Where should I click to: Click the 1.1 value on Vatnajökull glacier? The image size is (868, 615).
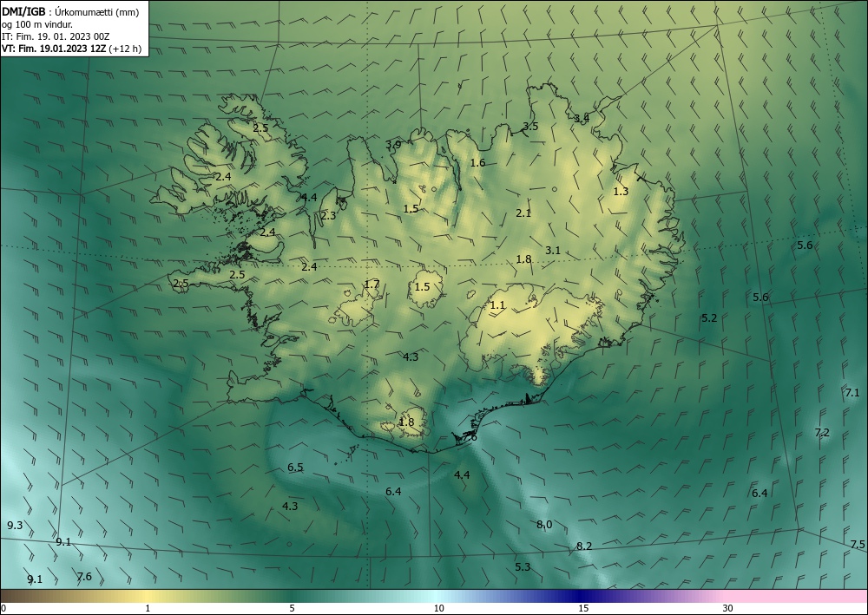(x=497, y=304)
